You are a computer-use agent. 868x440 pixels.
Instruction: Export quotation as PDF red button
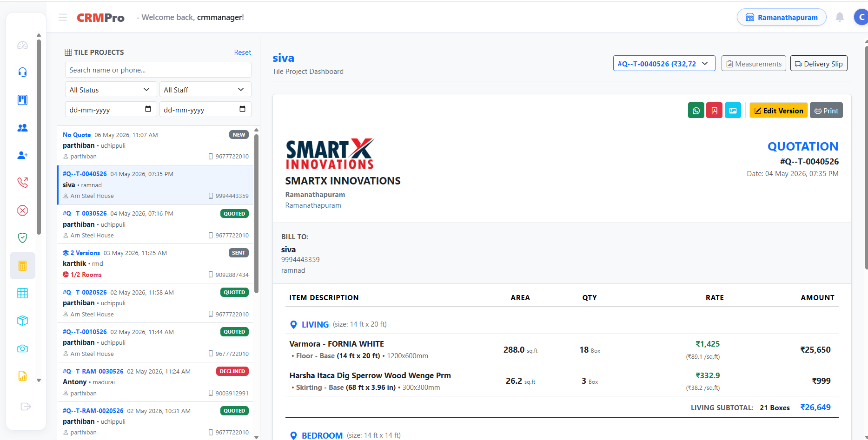714,111
